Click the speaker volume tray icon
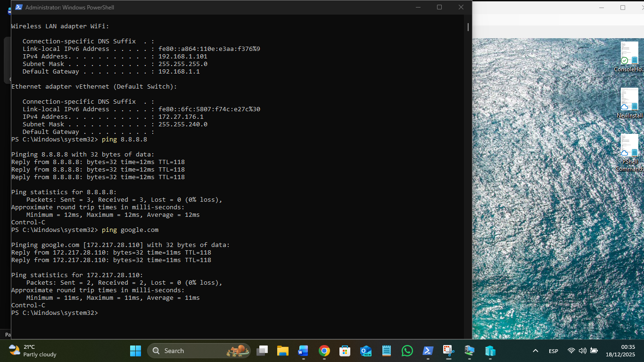The image size is (644, 362). pyautogui.click(x=583, y=351)
